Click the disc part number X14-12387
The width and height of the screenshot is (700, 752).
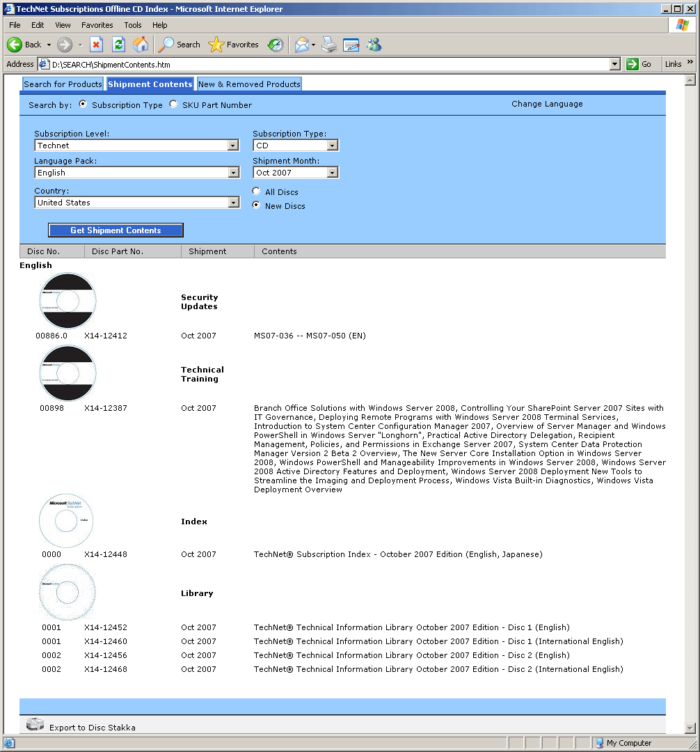106,408
